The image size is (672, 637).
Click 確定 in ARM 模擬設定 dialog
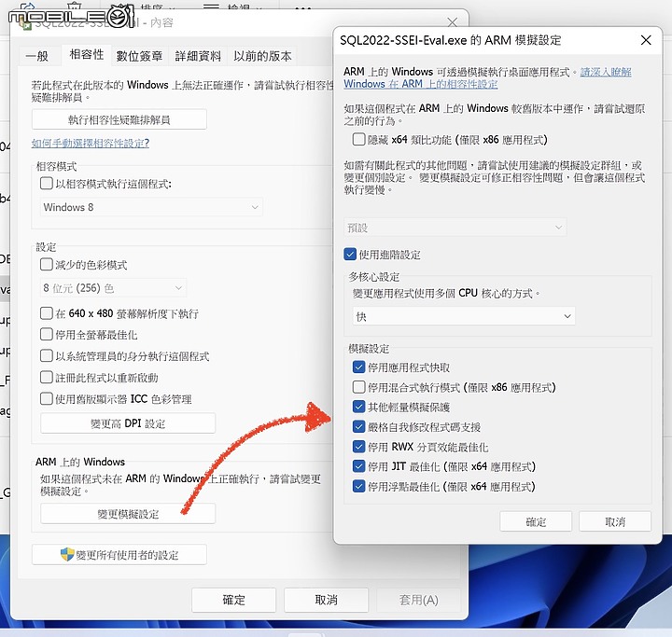536,521
